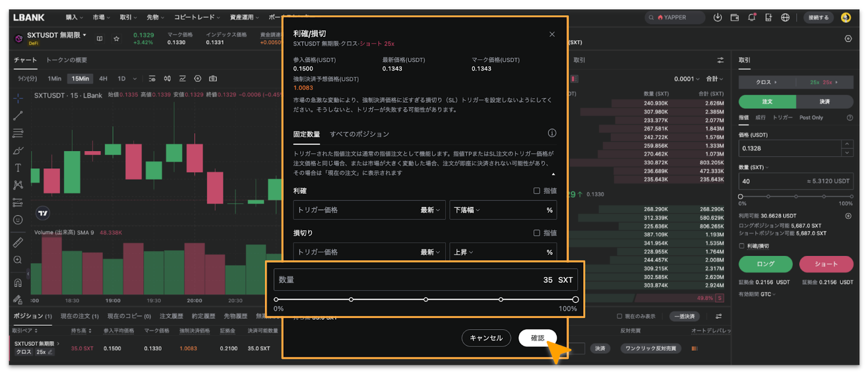Tick the 利確/損切 checkbox in order panel
The height and width of the screenshot is (372, 868).
tap(742, 246)
